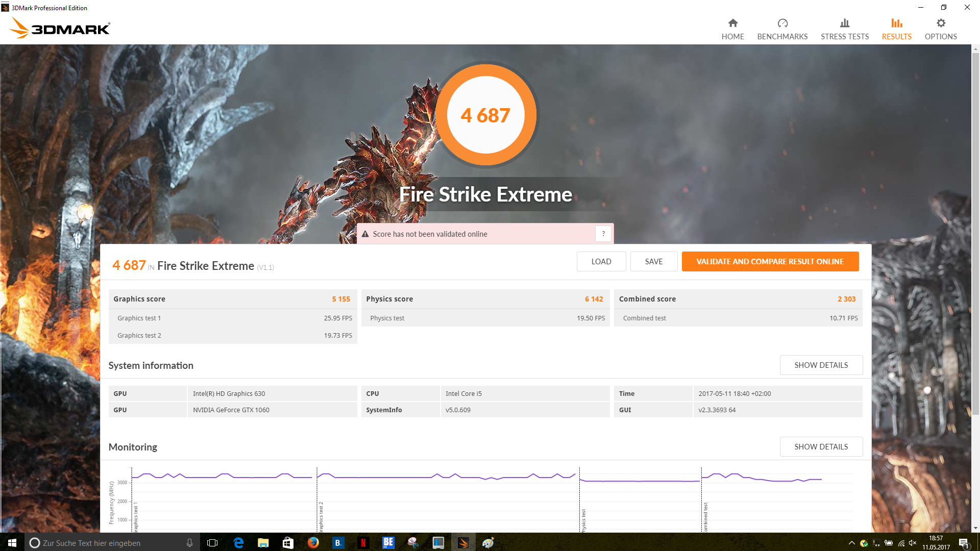Switch to the Results tab
The width and height of the screenshot is (980, 551).
(896, 29)
